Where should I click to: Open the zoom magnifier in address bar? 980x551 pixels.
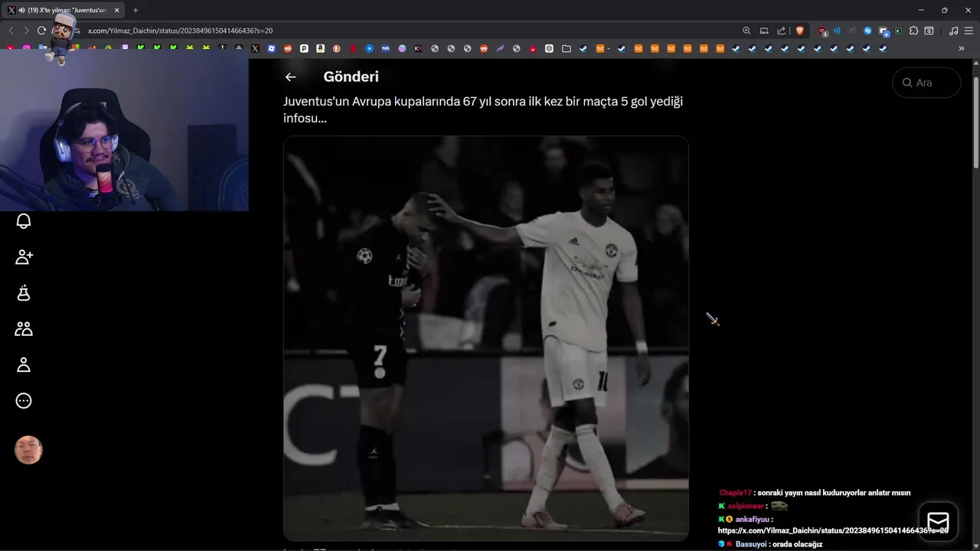(x=746, y=31)
